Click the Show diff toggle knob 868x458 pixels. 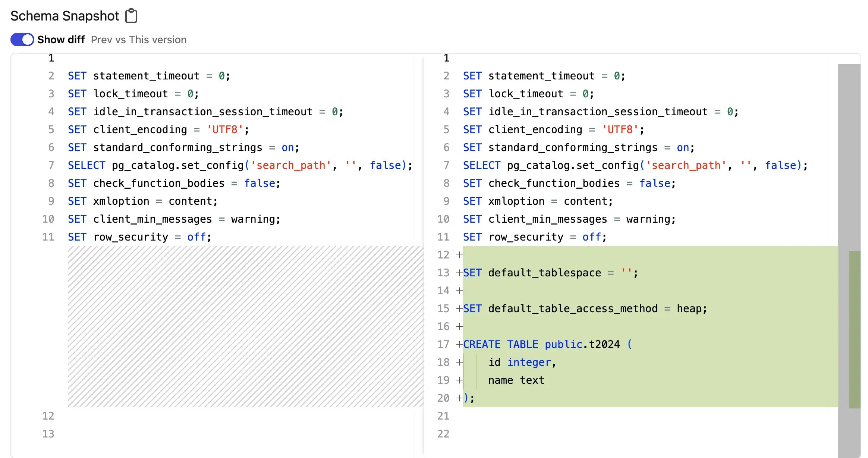point(27,40)
